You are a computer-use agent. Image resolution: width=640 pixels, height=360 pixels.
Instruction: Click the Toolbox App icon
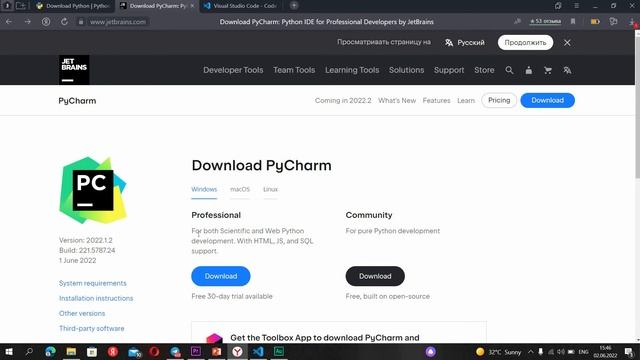point(214,338)
